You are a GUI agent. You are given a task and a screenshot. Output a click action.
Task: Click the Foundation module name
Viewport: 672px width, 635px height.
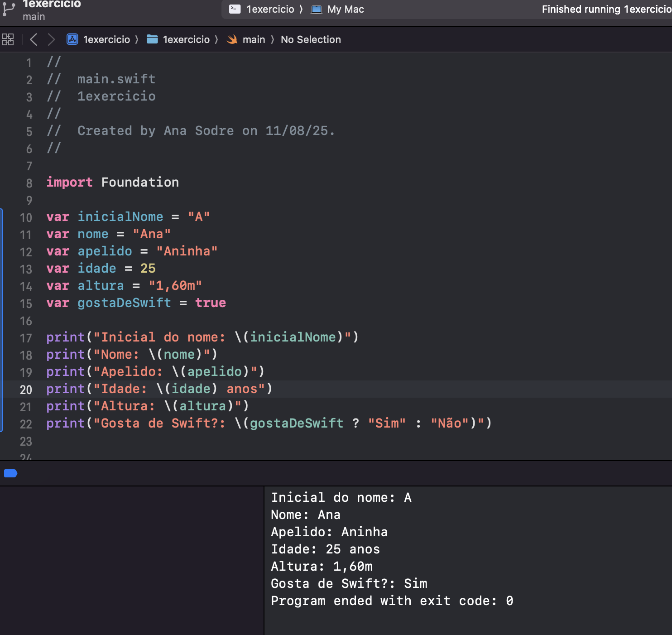point(140,183)
